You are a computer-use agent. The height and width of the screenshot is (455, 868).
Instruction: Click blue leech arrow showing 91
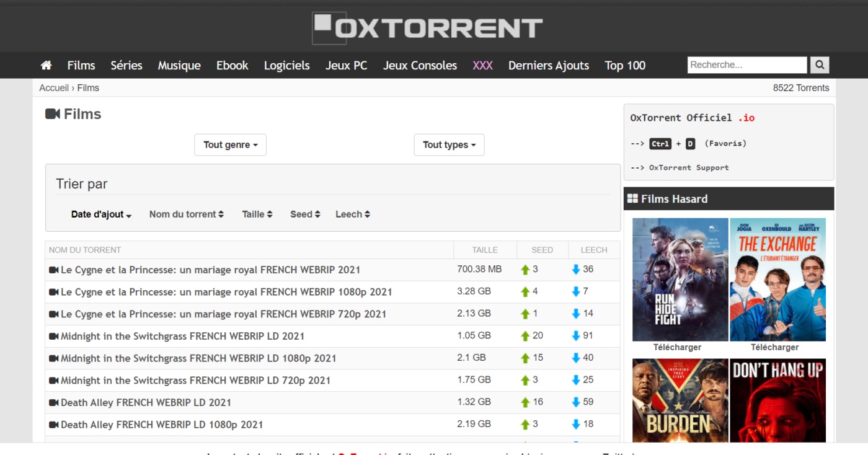click(576, 336)
